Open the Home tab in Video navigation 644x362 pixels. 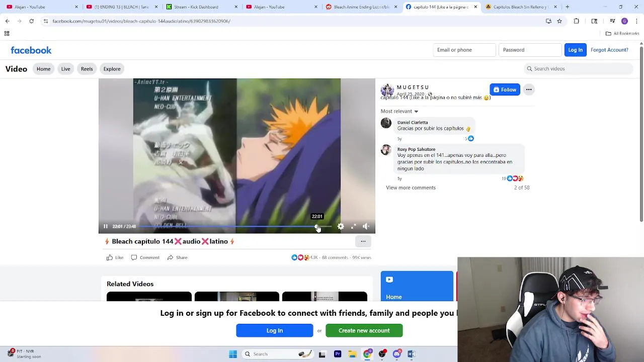coord(43,69)
